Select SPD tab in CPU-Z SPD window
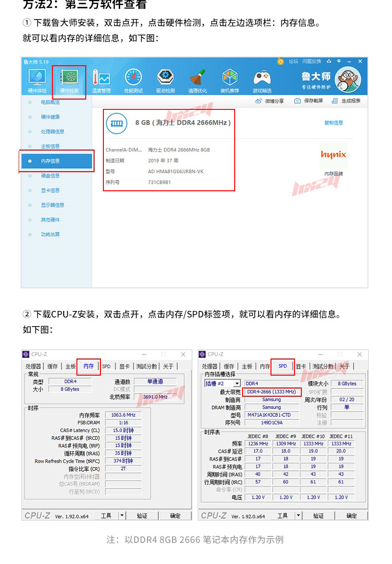This screenshot has height=564, width=392. coord(283,366)
